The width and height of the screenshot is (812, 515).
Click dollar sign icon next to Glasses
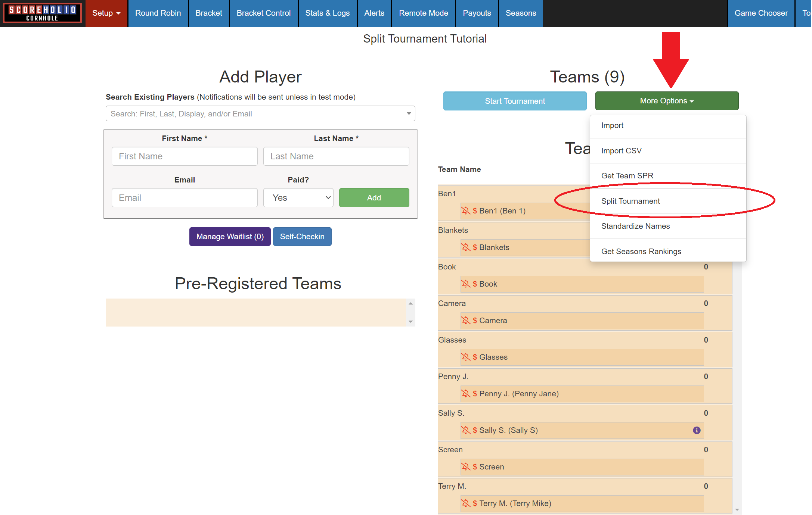[475, 357]
